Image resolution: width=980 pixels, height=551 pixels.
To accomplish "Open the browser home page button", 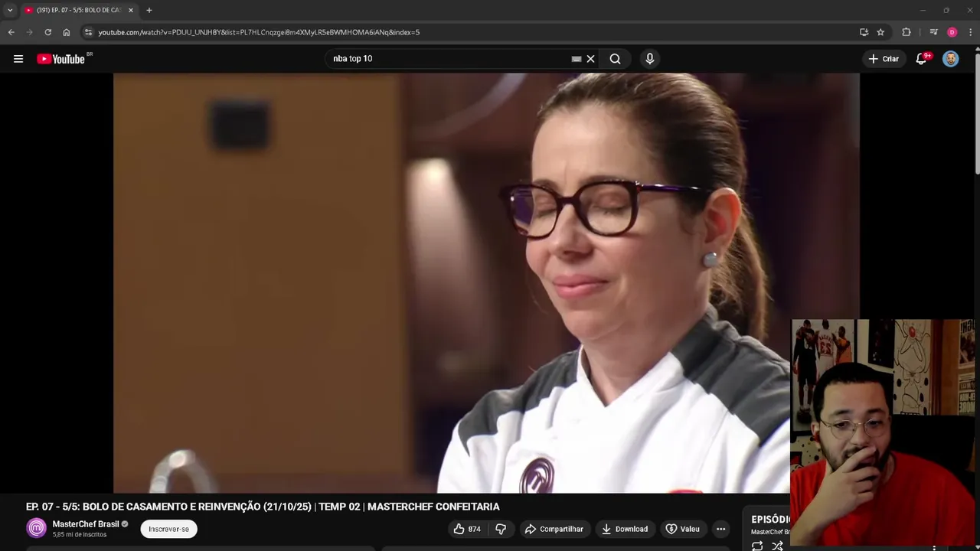I will 67,32.
